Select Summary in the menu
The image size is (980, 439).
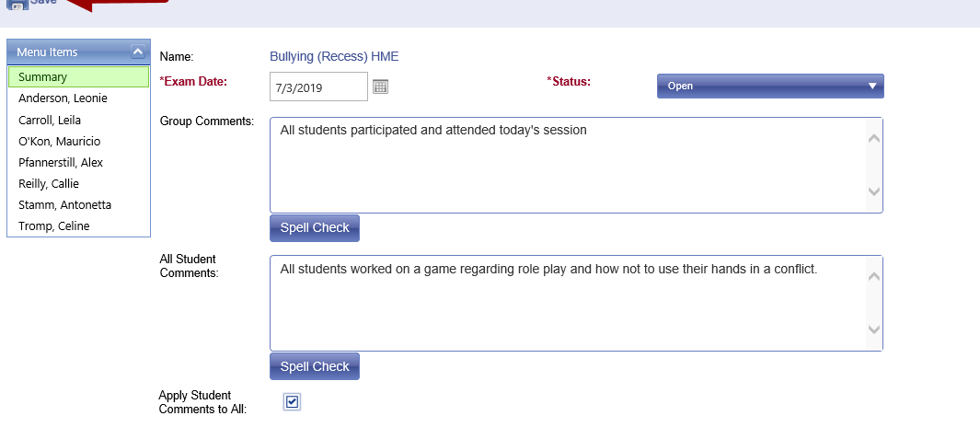pos(78,77)
